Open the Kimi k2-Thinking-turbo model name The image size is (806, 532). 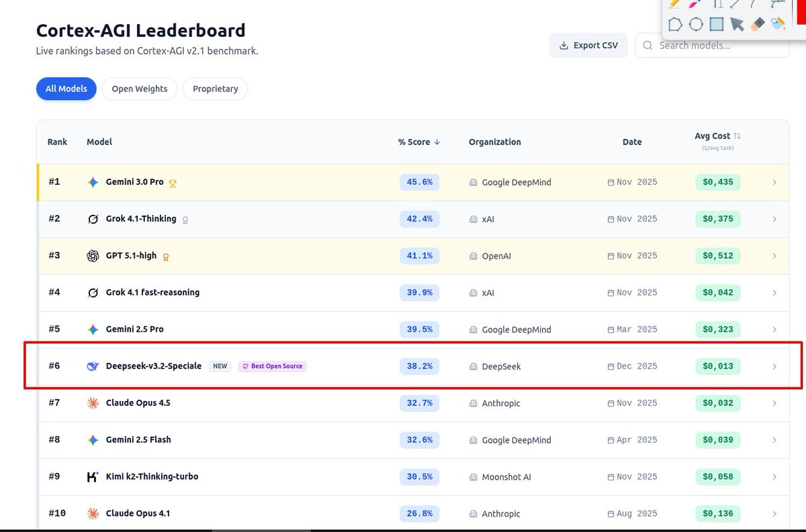(x=152, y=476)
